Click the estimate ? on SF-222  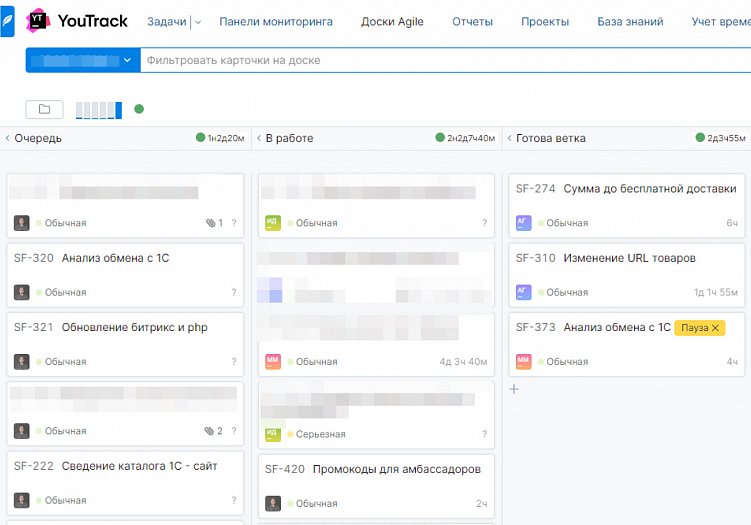[234, 500]
